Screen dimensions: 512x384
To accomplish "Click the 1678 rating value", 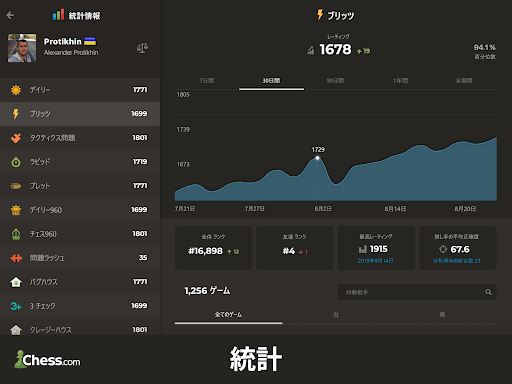I will pos(335,50).
